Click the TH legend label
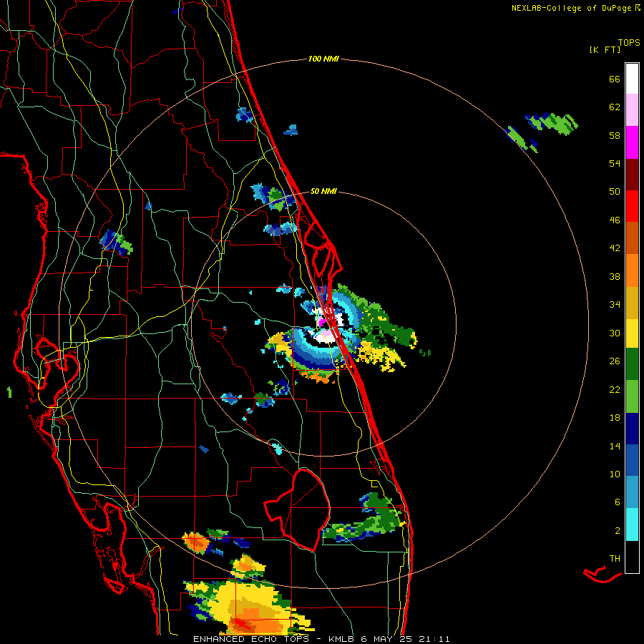Image resolution: width=644 pixels, height=644 pixels. pos(615,559)
